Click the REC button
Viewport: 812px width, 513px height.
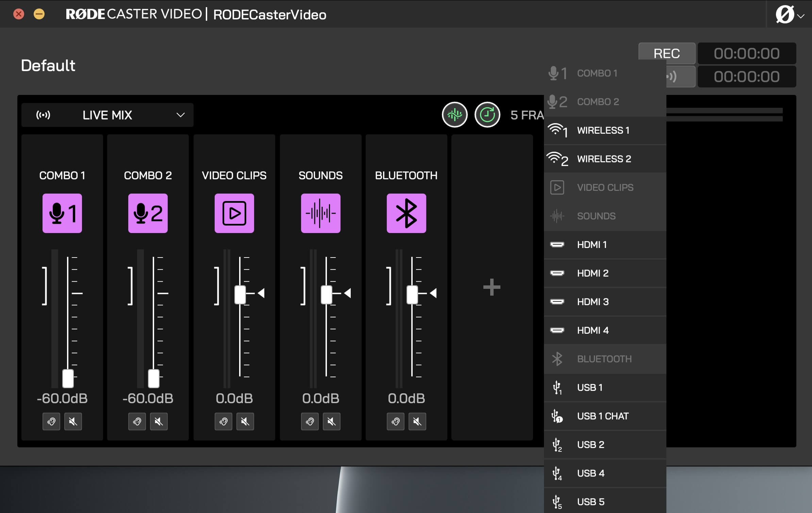pos(666,53)
